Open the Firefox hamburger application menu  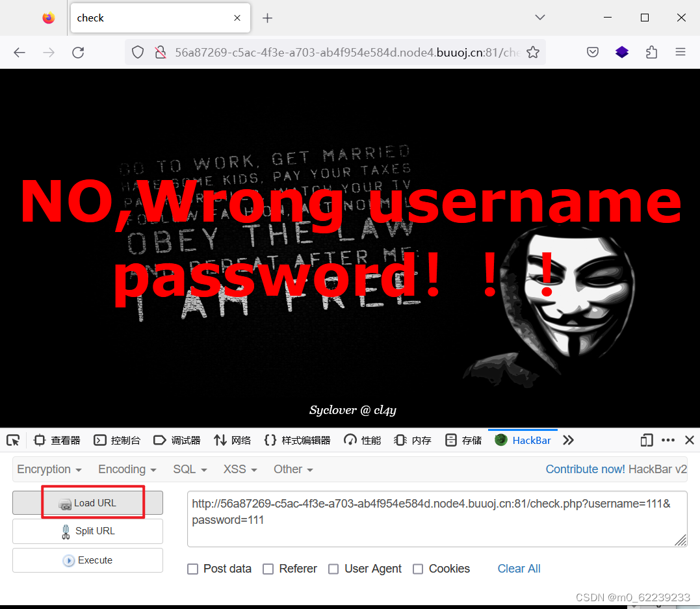681,52
